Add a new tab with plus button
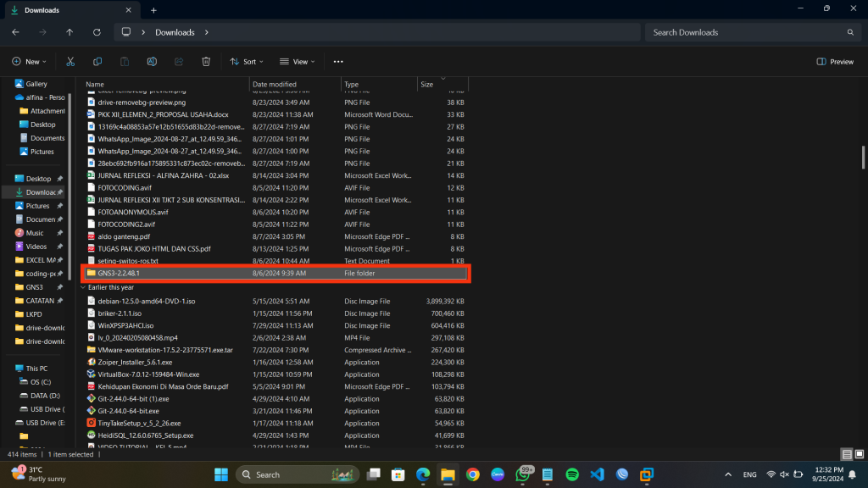The width and height of the screenshot is (868, 488). (153, 10)
